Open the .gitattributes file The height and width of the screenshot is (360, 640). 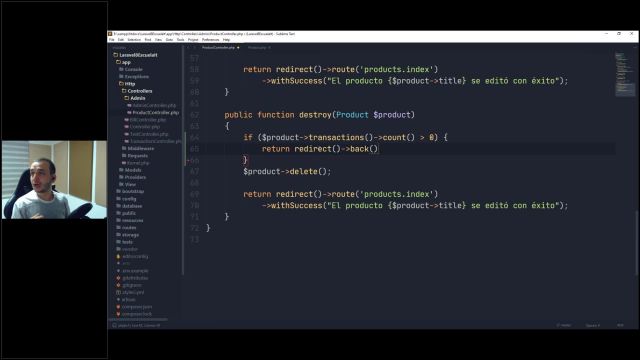(x=135, y=278)
